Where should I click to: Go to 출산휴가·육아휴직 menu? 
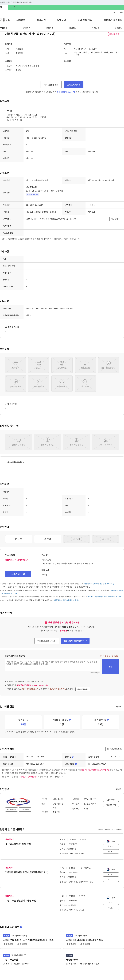[x=113, y=20]
